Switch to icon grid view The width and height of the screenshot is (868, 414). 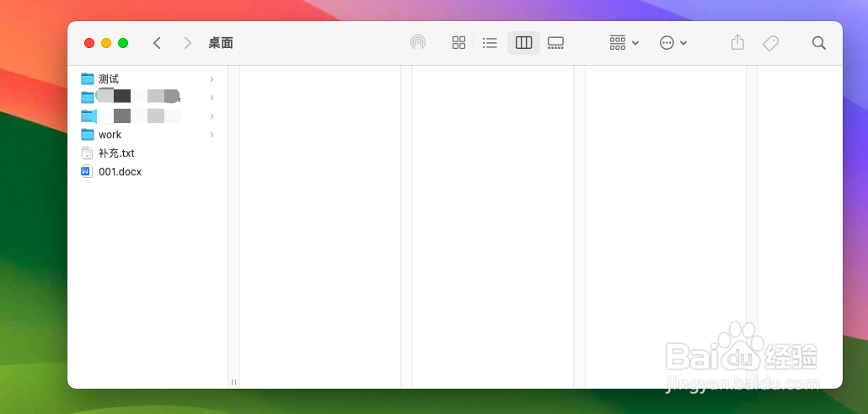point(459,43)
